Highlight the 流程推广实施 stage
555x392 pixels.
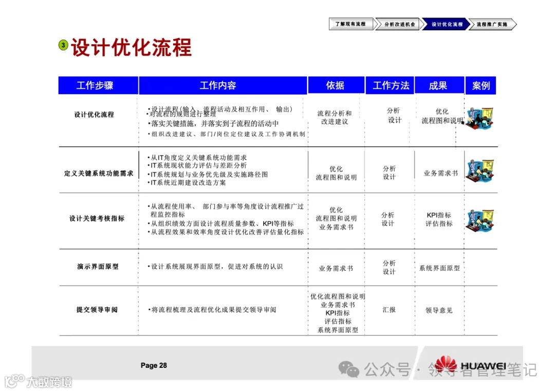click(491, 24)
